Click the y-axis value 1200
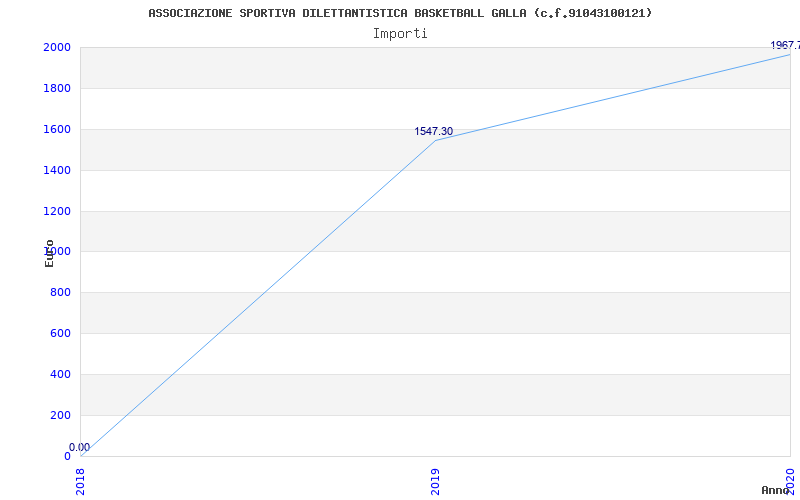This screenshot has height=500, width=800. [x=57, y=211]
